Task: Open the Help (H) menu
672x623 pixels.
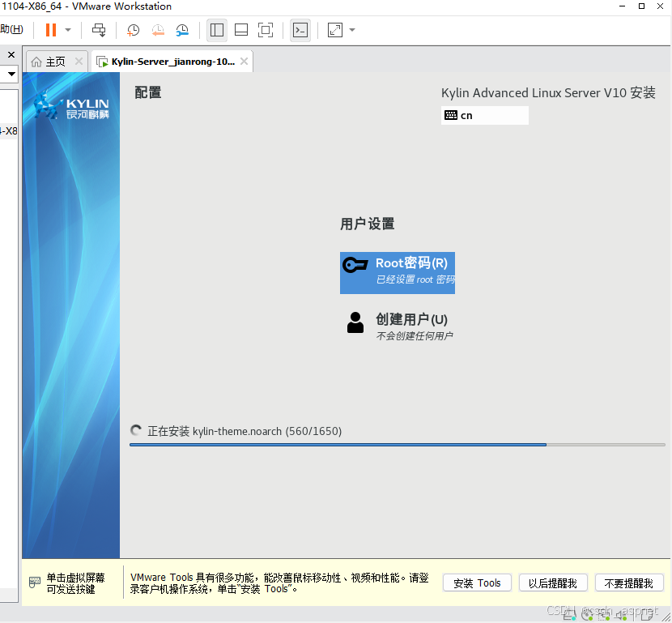Action: (11, 29)
